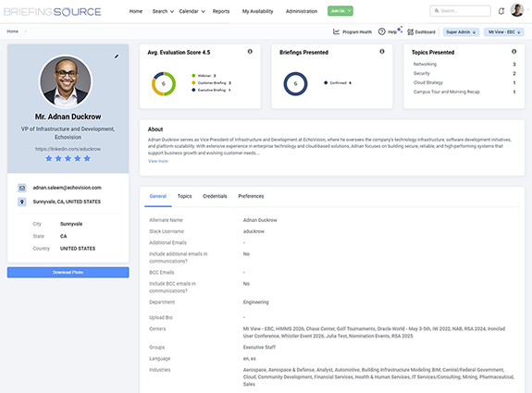Switch to the Credentials tab
The width and height of the screenshot is (532, 393).
[x=215, y=196]
